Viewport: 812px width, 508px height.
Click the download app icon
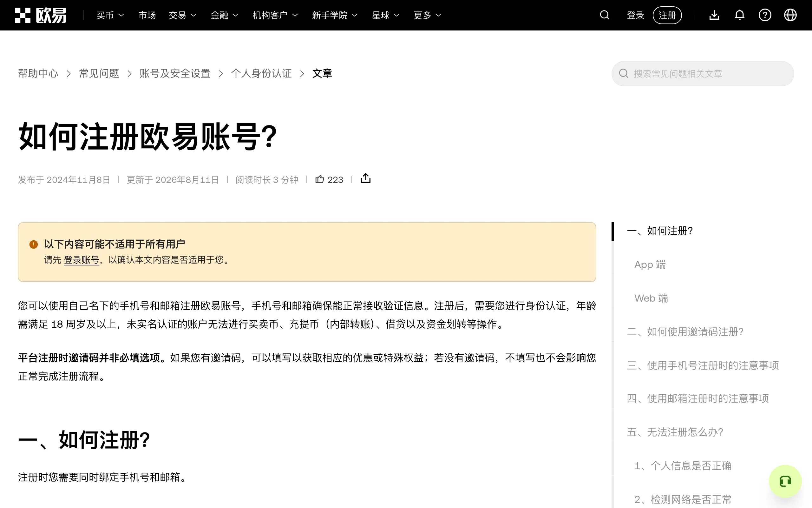(x=714, y=15)
